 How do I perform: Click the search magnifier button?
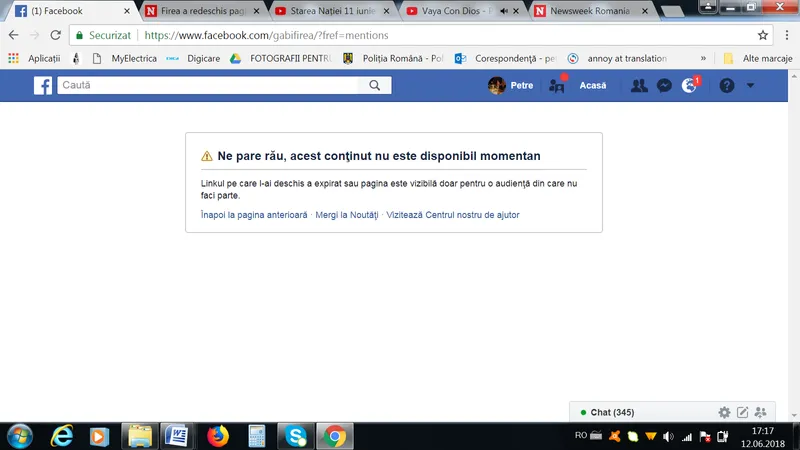point(375,86)
